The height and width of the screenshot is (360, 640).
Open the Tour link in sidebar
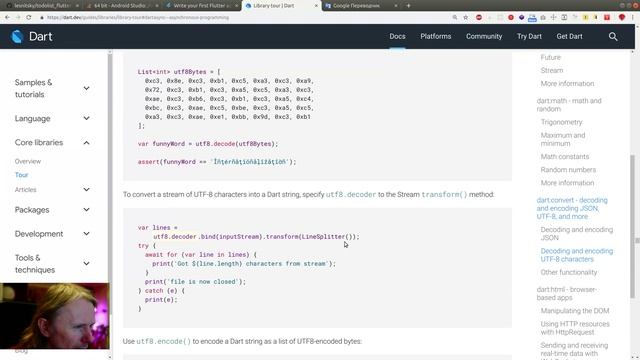[x=21, y=175]
